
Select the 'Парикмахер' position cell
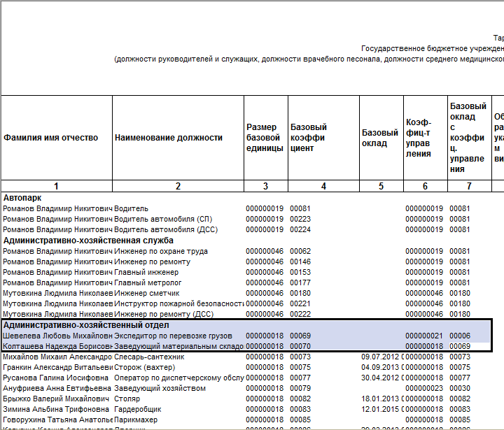coord(136,420)
